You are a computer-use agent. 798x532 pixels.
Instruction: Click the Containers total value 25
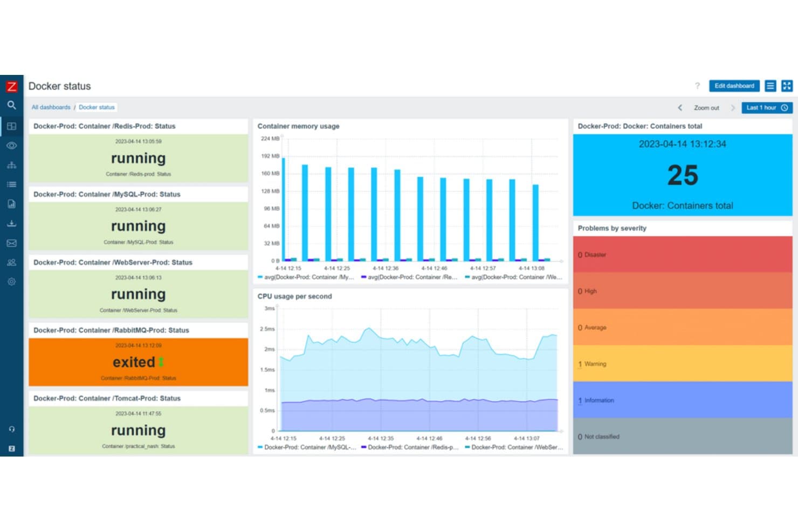[x=683, y=175]
